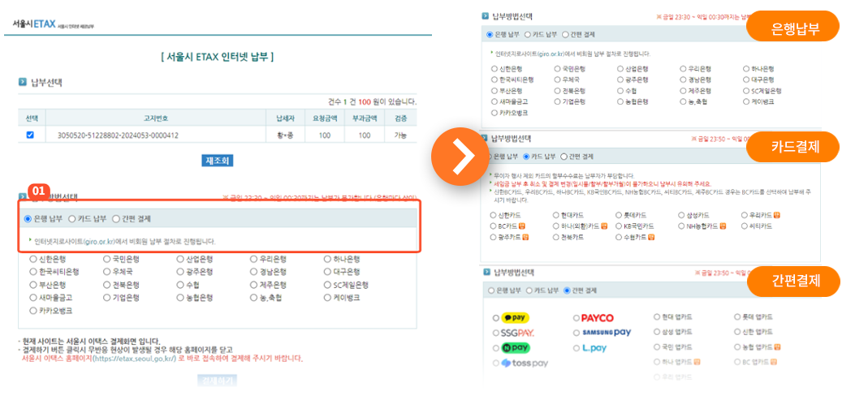868x417 pixels.
Task: Select the 씨티카드 radio button
Action: 745,226
